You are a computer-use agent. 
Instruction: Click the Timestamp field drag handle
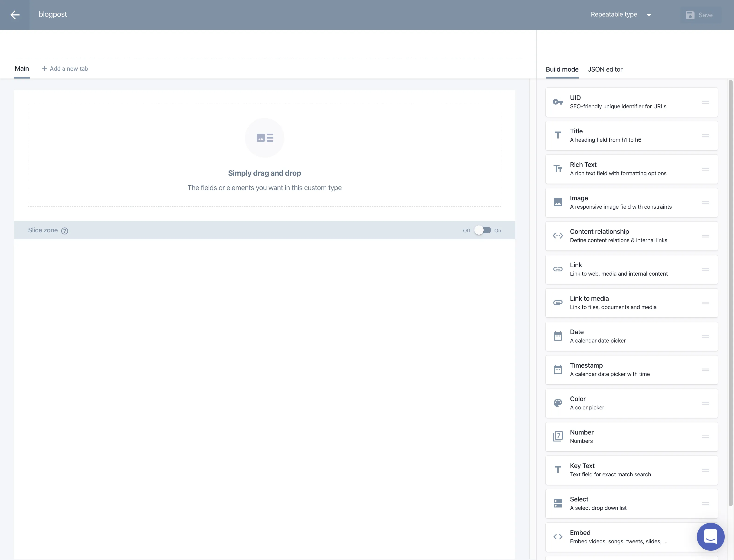click(x=705, y=370)
